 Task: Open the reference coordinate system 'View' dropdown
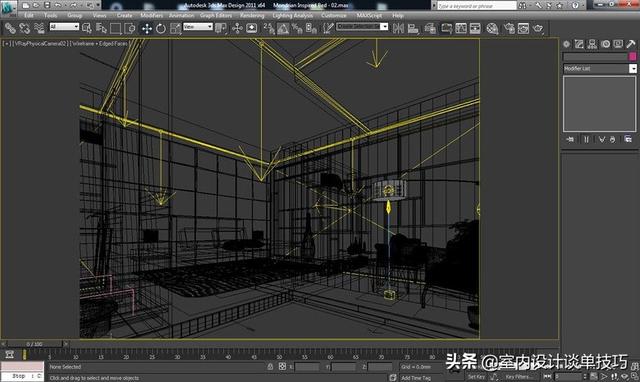[x=198, y=27]
